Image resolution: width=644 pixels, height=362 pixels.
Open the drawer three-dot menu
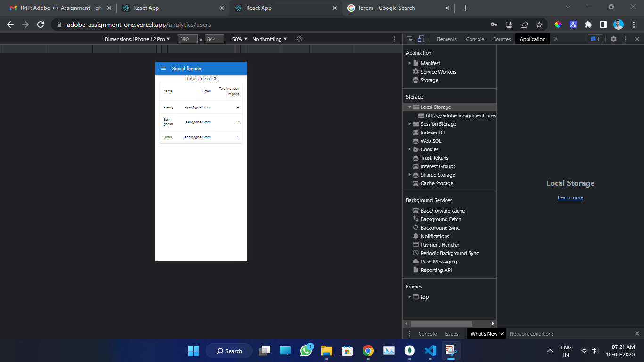(409, 334)
